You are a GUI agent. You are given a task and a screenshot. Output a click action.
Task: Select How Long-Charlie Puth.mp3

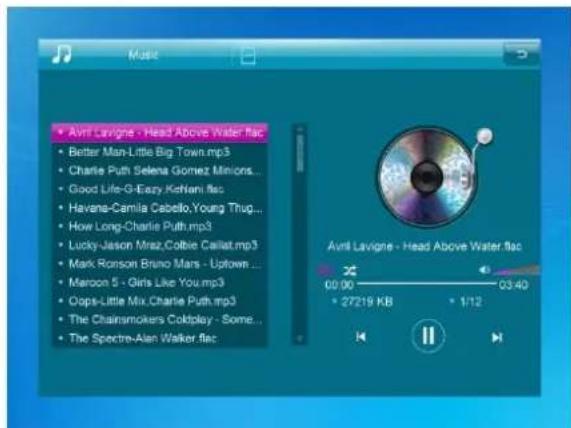160,227
